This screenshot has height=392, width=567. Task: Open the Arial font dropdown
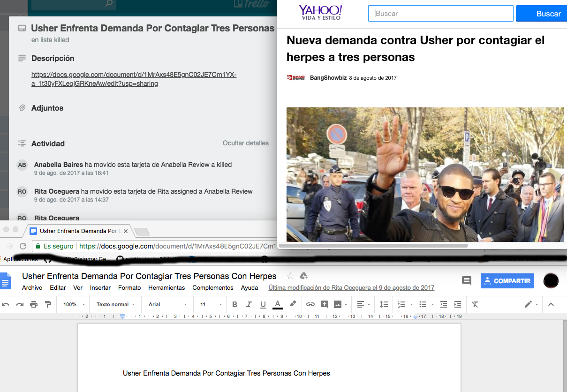tap(167, 304)
